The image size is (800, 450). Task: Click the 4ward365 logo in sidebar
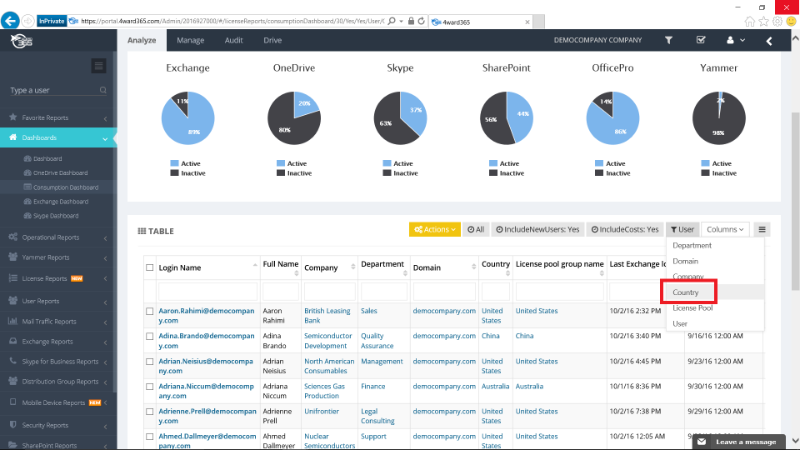click(x=22, y=40)
